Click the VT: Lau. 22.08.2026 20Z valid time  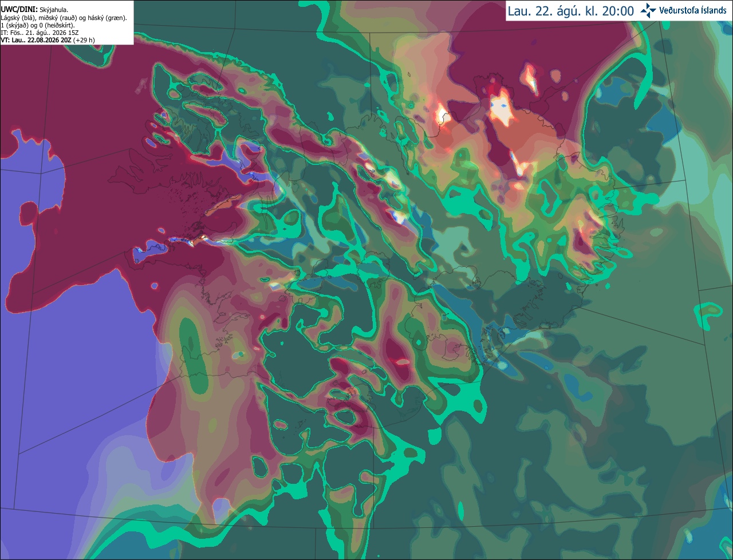click(36, 40)
